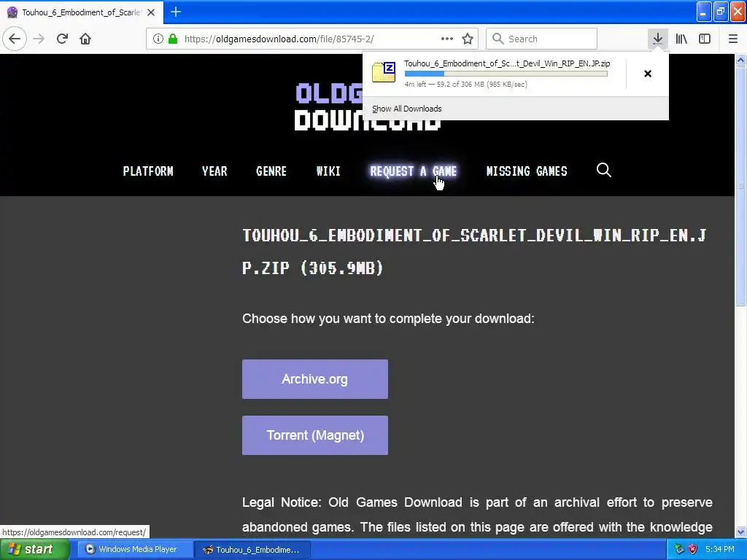Click the scrollbar up arrow
This screenshot has width=747, height=560.
tap(740, 60)
